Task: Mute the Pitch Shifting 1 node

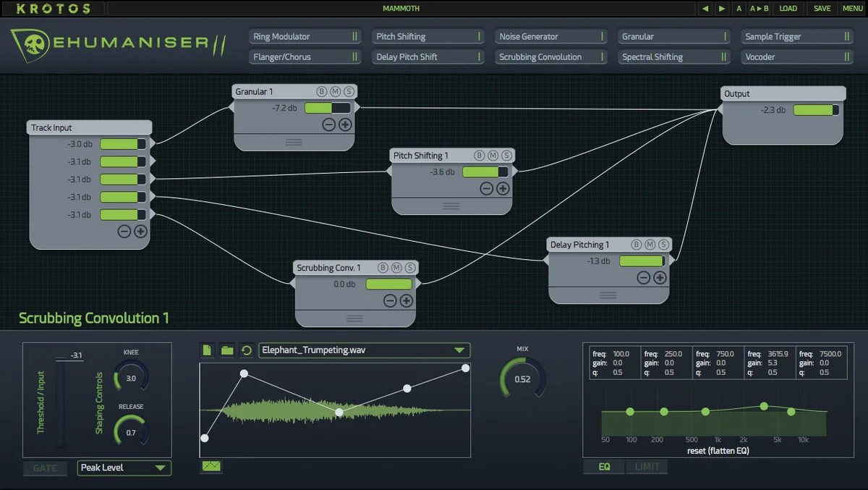Action: tap(493, 155)
